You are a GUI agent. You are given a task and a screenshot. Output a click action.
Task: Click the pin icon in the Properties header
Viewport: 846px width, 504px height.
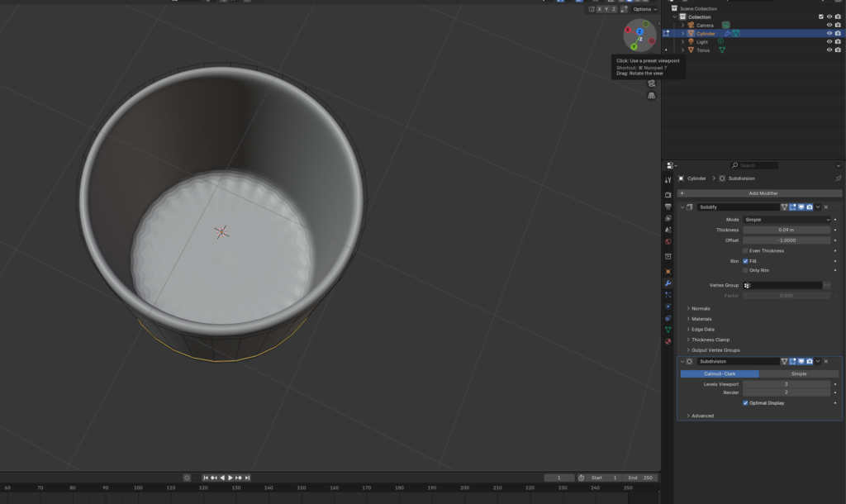pyautogui.click(x=838, y=178)
